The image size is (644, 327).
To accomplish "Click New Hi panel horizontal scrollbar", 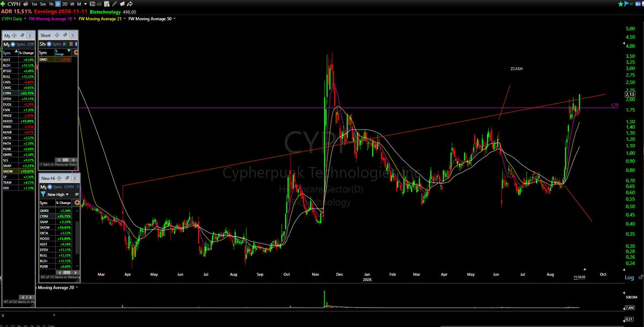I will point(67,272).
